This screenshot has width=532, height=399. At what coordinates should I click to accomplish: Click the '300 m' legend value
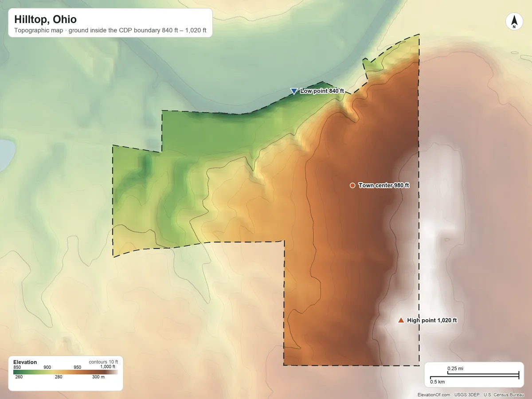point(98,377)
